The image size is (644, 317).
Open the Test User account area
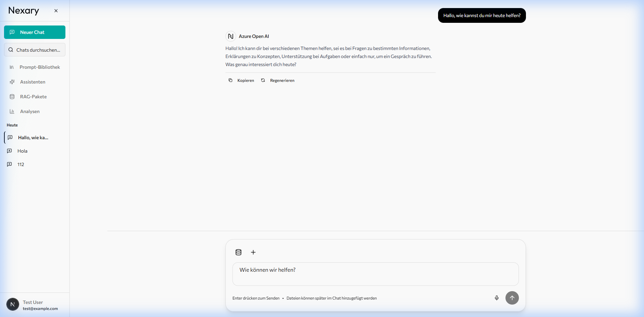pyautogui.click(x=33, y=305)
